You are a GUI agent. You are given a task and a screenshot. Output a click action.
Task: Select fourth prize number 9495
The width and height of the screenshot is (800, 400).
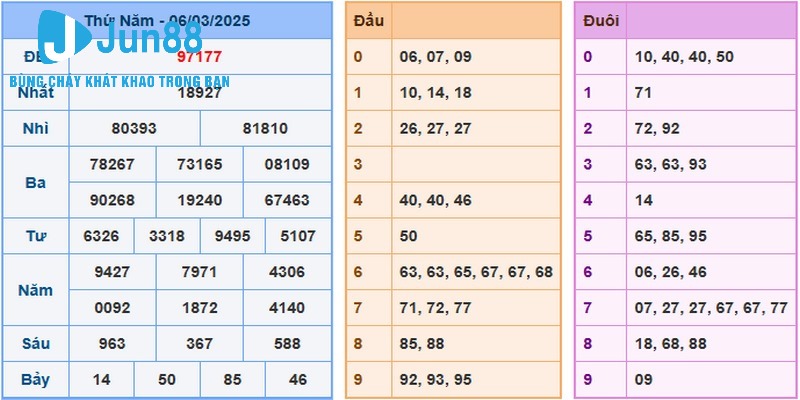point(232,236)
